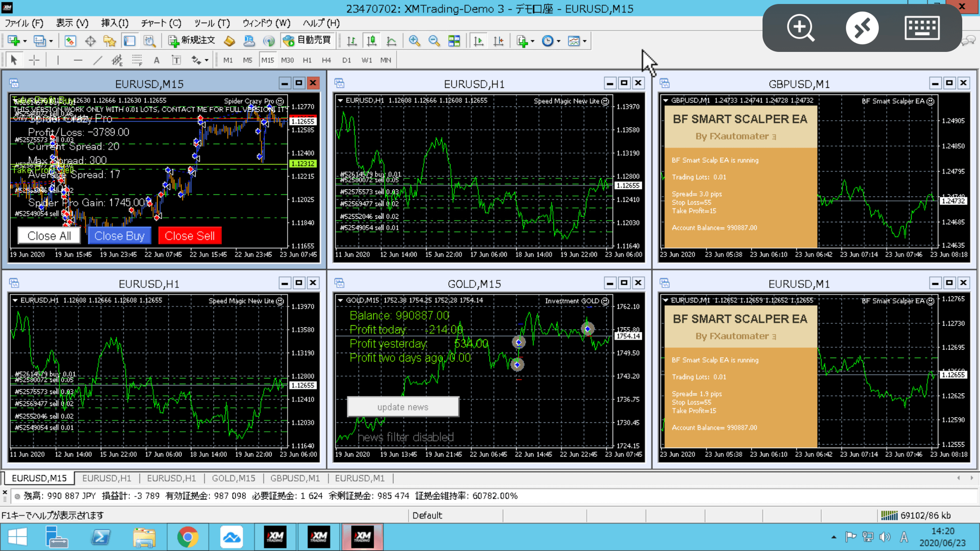Open the Strategy Tester magnifier icon
Viewport: 980px width, 551px height.
click(150, 41)
